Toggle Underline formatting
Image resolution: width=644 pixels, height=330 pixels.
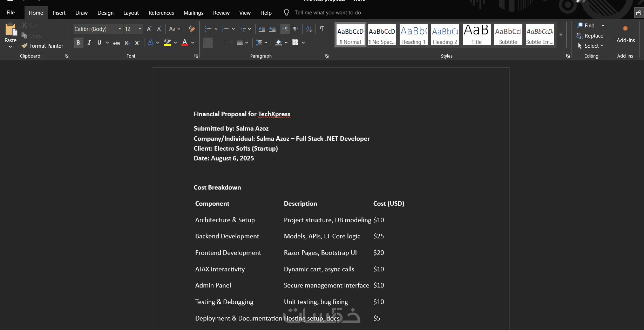coord(99,43)
